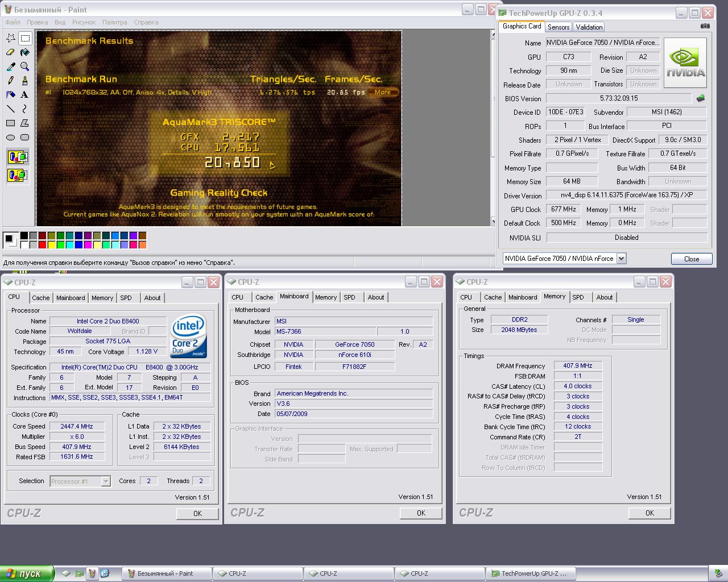Screen dimensions: 728x582
Task: Select the Text tool in Paint
Action: click(25, 95)
